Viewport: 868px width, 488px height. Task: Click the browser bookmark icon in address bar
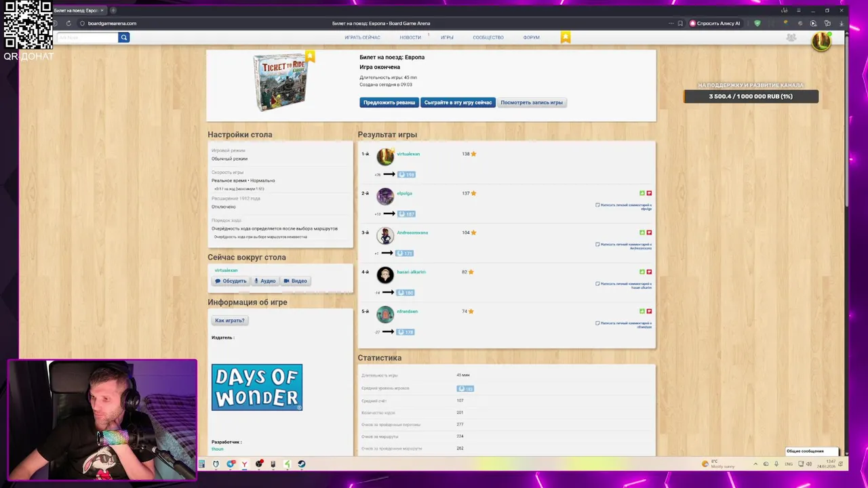click(680, 23)
